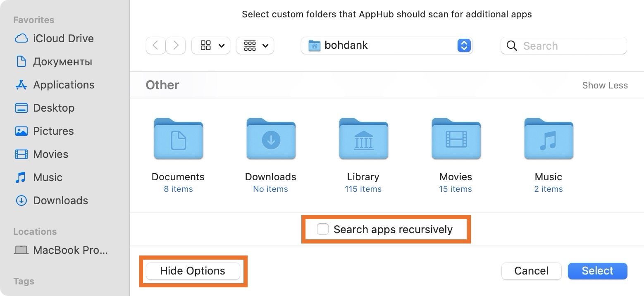
Task: Click the Hide Options button
Action: [193, 271]
